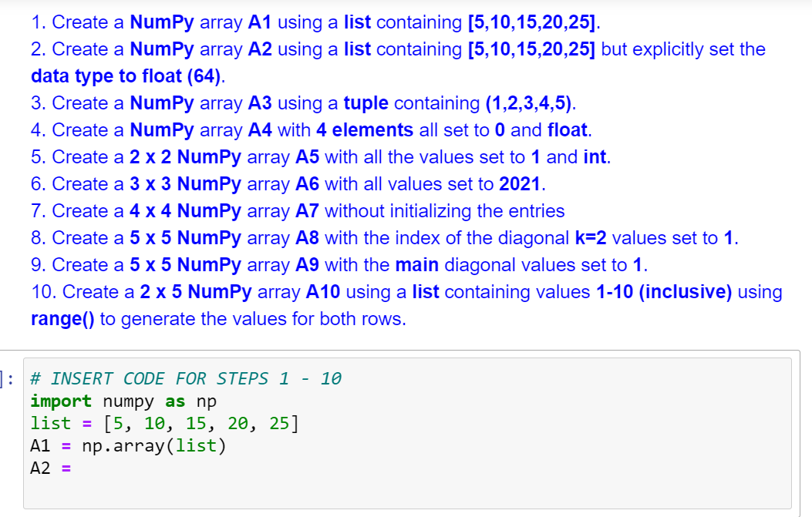This screenshot has height=517, width=812.
Task: Place cursor after 'A2 =' line
Action: click(72, 468)
